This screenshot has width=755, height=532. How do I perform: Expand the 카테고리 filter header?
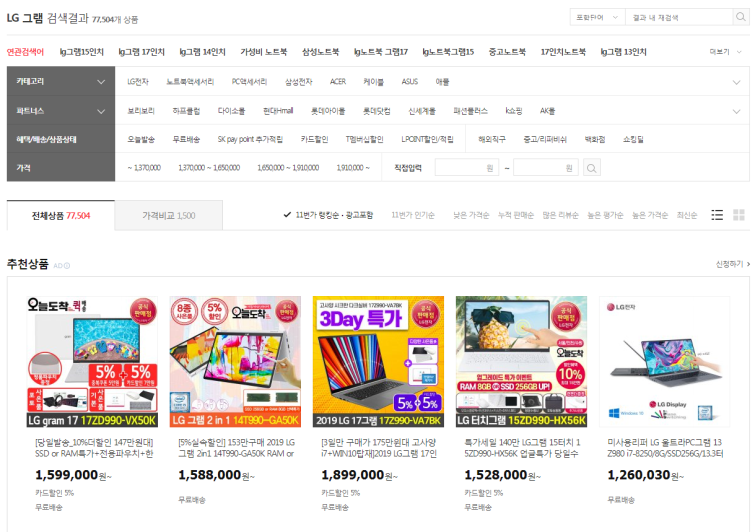coord(61,81)
